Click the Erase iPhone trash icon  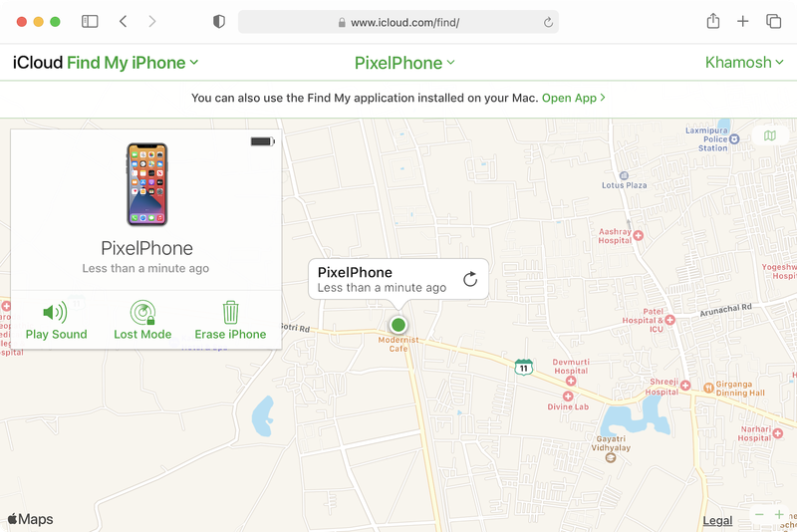(230, 312)
